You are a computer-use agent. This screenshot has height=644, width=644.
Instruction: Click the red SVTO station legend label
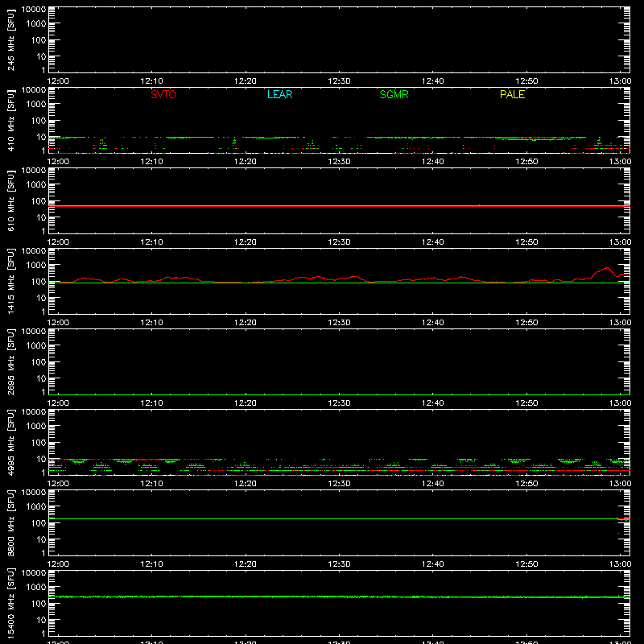click(x=163, y=94)
